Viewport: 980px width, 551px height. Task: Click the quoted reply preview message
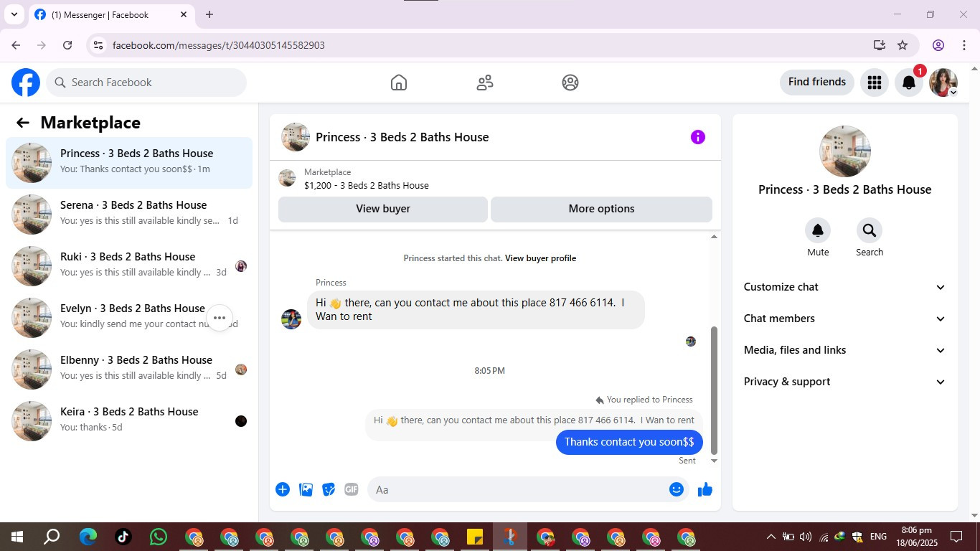click(534, 420)
